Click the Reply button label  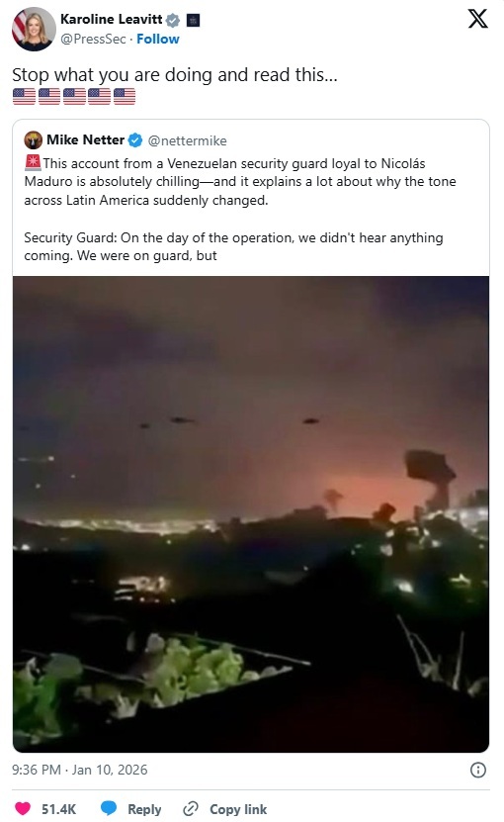point(144,809)
